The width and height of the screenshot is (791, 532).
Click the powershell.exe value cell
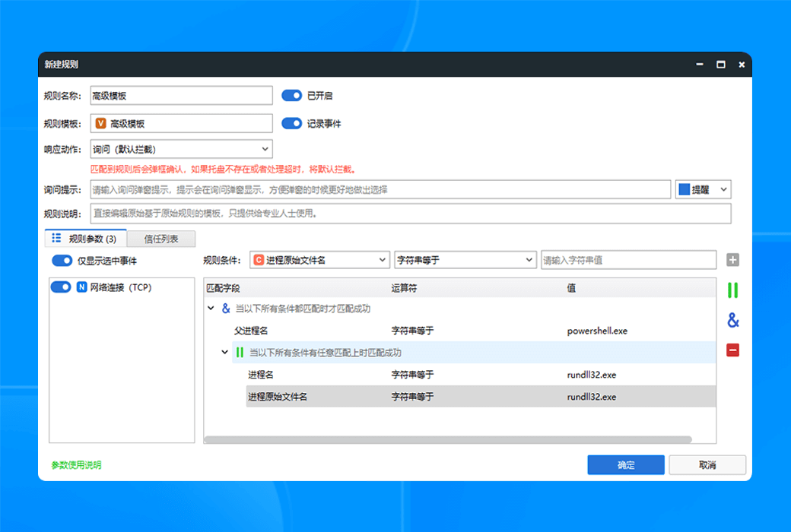click(x=597, y=331)
